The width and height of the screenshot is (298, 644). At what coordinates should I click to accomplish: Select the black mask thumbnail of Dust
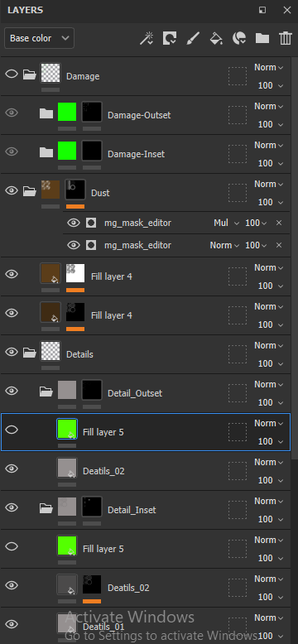click(x=75, y=190)
